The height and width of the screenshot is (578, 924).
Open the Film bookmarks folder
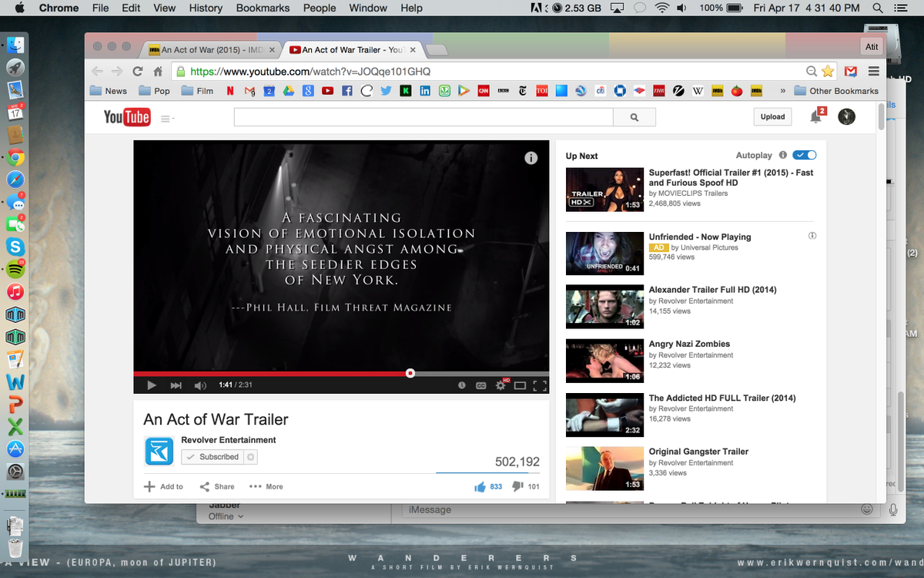[x=198, y=91]
